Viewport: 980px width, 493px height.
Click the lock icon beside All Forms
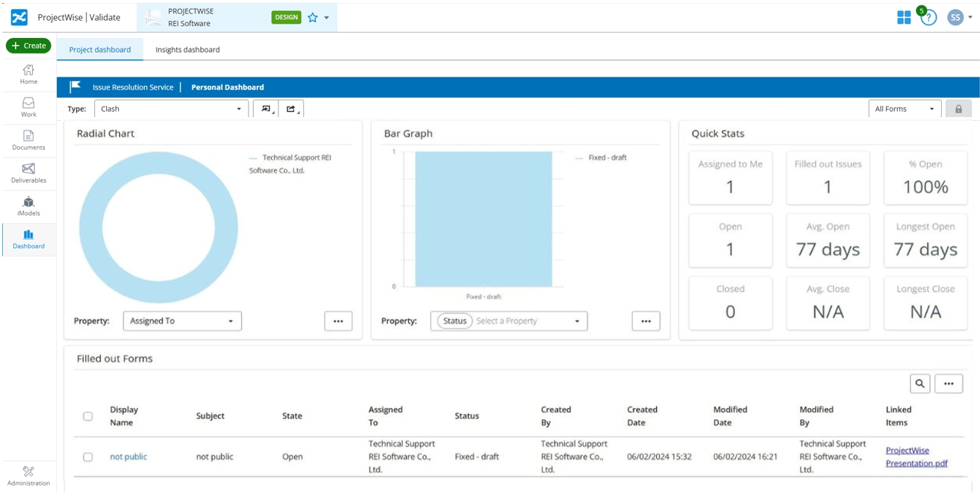pos(958,109)
